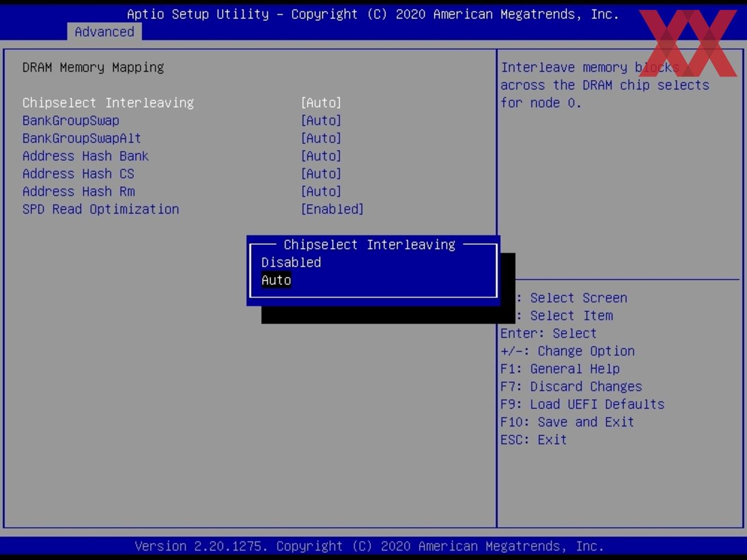Click the Select Screen hint

coord(578,298)
